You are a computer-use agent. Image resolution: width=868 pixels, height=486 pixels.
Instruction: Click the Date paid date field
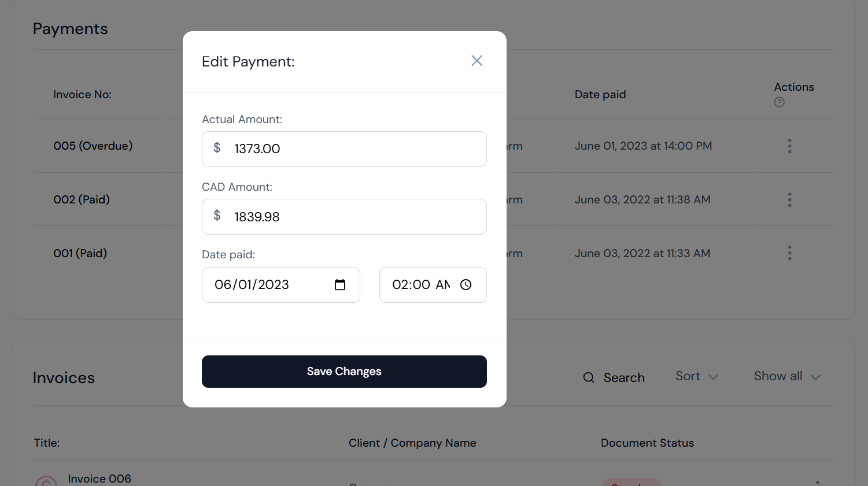(281, 285)
